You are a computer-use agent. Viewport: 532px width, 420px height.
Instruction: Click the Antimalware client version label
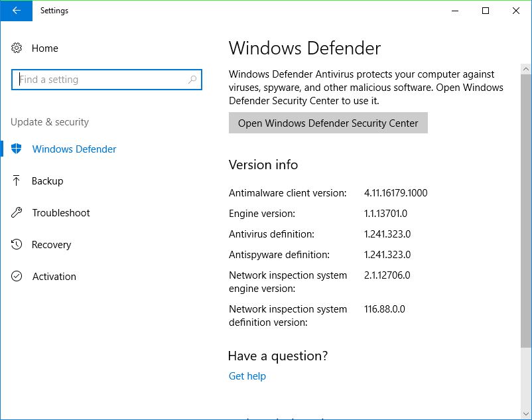[288, 193]
